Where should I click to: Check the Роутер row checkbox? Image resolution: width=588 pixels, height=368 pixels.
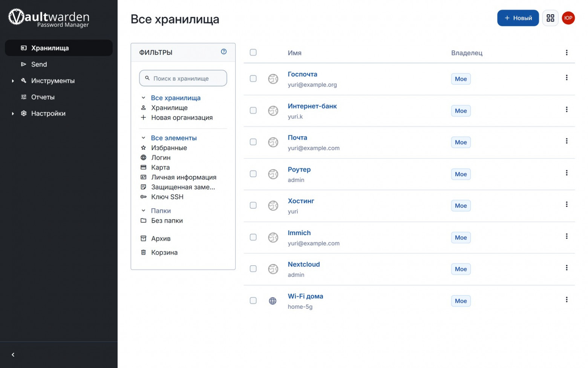[x=253, y=174]
